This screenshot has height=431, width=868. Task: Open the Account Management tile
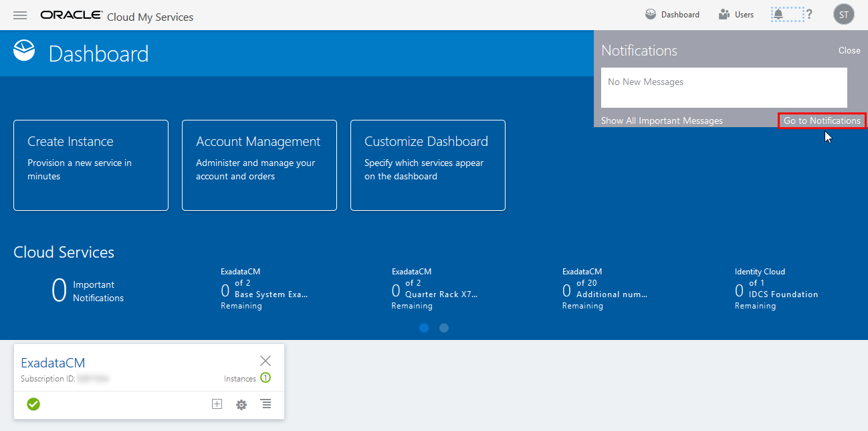[259, 165]
